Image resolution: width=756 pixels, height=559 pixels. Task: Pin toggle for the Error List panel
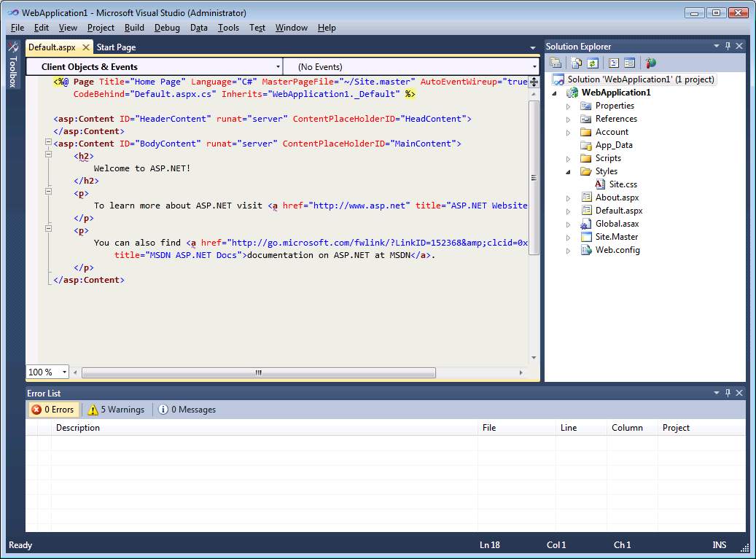[727, 393]
